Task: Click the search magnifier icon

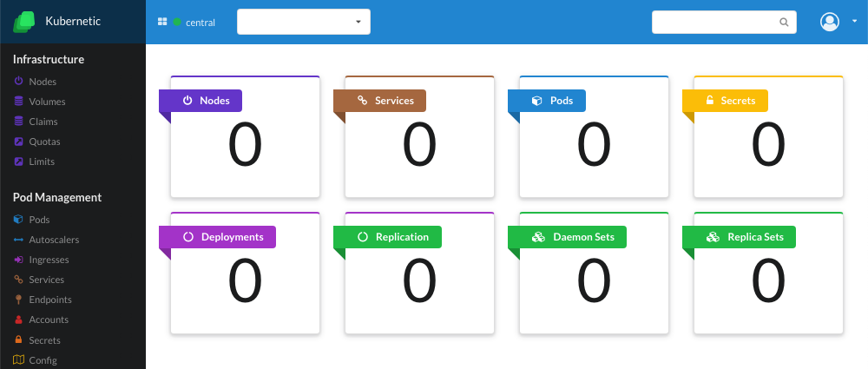Action: pos(784,23)
